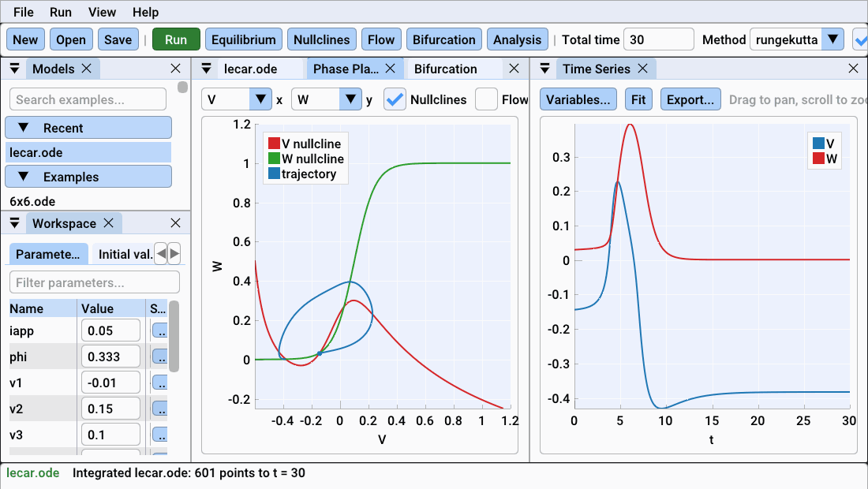Edit the phi value field

110,356
